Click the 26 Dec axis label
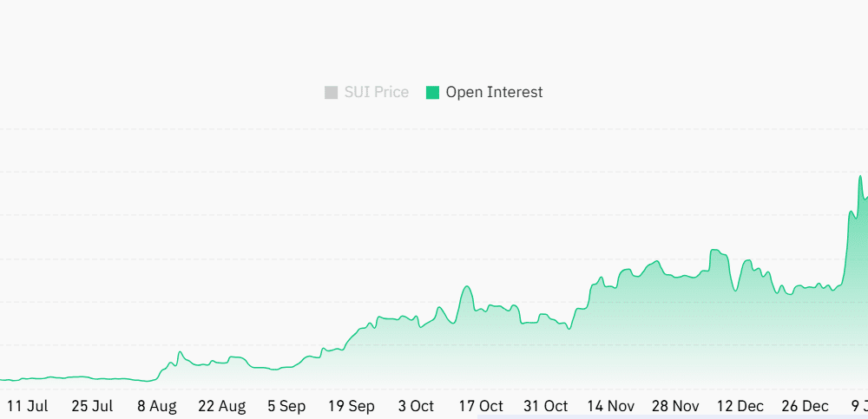The width and height of the screenshot is (868, 419). click(805, 406)
